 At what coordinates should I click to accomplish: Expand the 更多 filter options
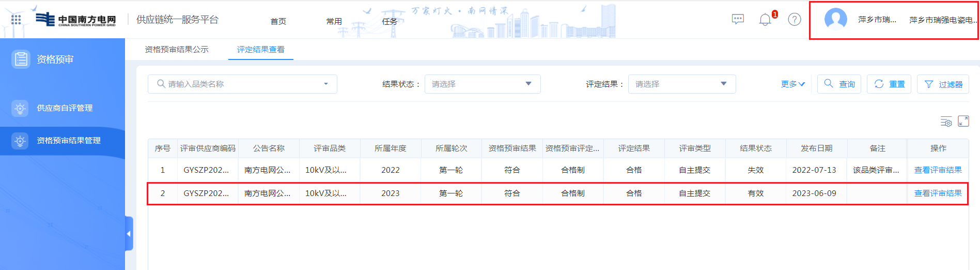coord(792,84)
